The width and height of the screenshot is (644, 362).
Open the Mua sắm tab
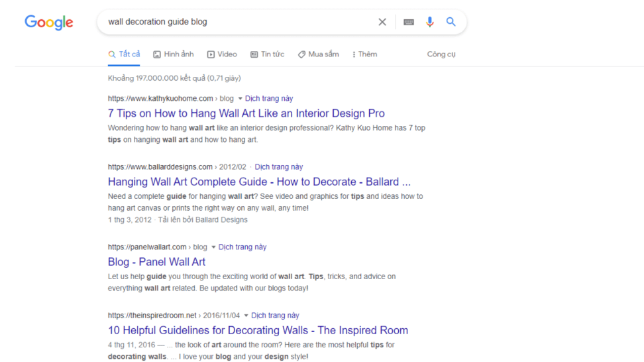318,54
